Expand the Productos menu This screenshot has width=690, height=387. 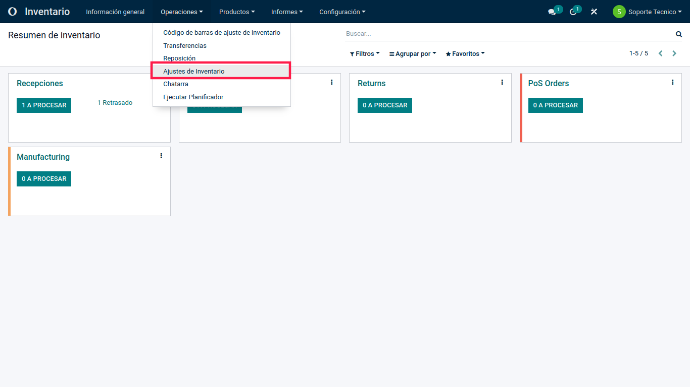(237, 12)
